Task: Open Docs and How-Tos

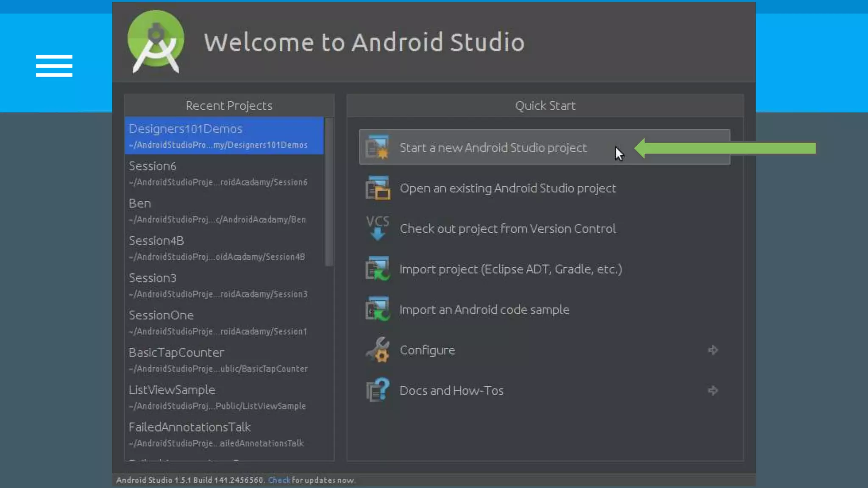Action: [x=545, y=390]
